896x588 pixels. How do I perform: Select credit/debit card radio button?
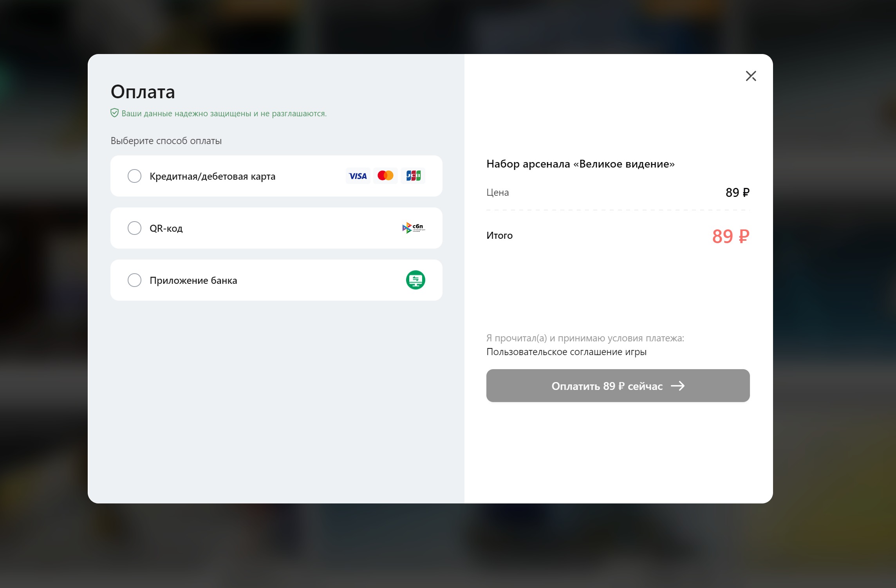[134, 176]
